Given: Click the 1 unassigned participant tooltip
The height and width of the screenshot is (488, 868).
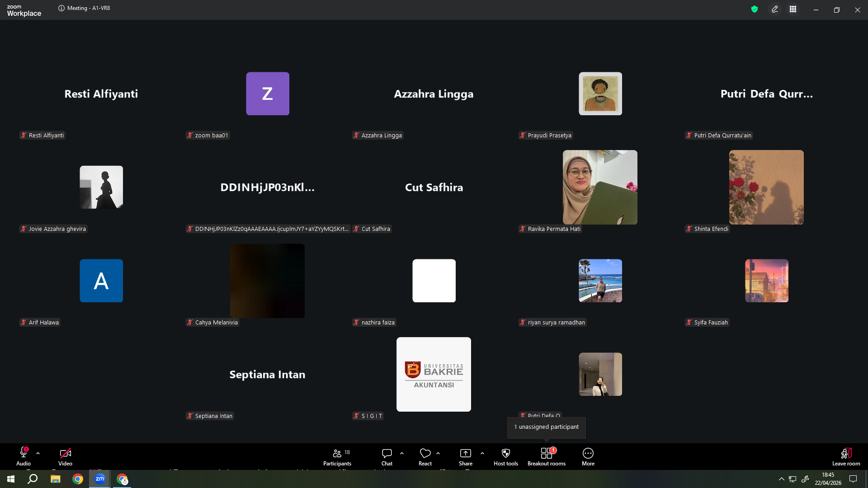Looking at the screenshot, I should tap(547, 427).
